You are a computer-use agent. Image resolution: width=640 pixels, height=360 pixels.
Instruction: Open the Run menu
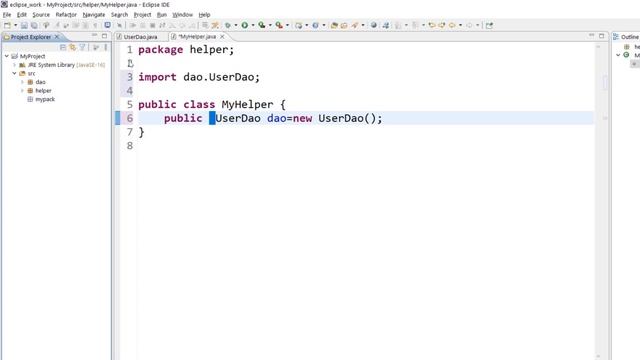[162, 15]
